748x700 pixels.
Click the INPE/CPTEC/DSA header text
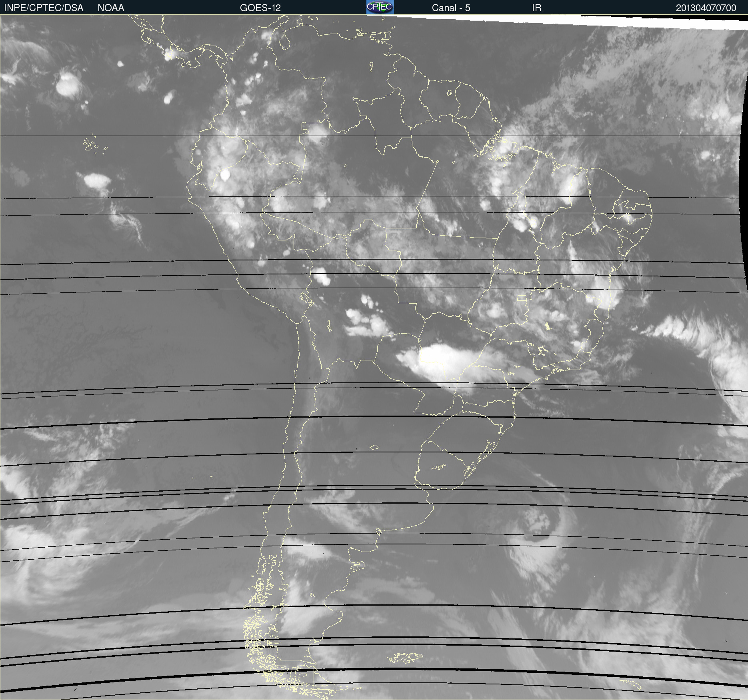click(44, 8)
